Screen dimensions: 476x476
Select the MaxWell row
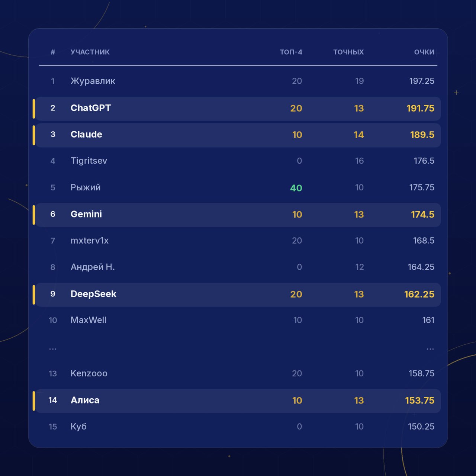point(238,320)
